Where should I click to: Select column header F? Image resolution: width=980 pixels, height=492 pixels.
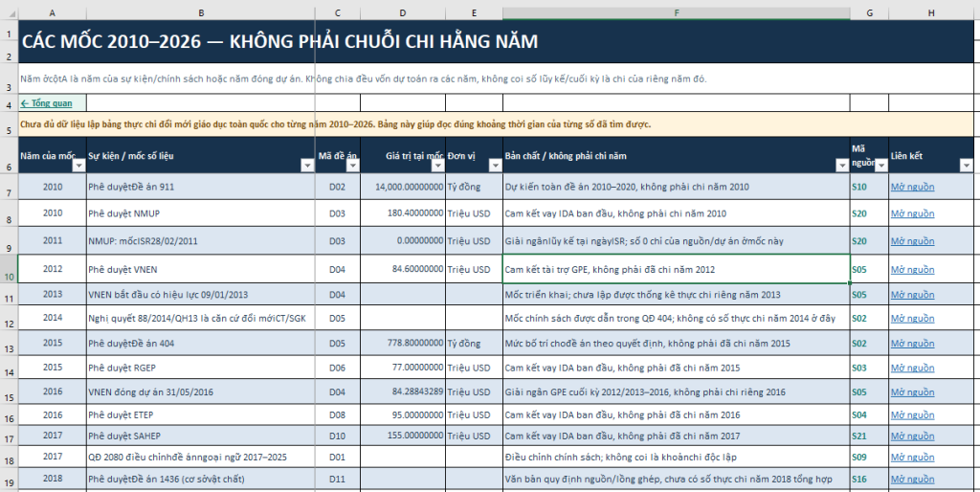pos(677,13)
